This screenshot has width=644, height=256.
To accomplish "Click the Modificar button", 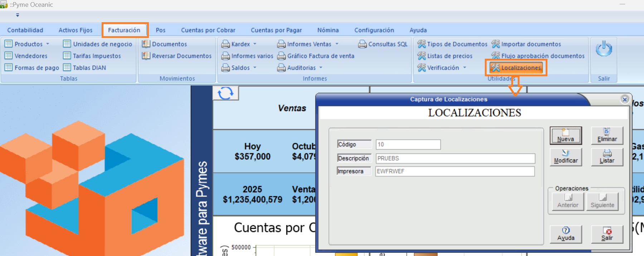I will click(x=566, y=157).
